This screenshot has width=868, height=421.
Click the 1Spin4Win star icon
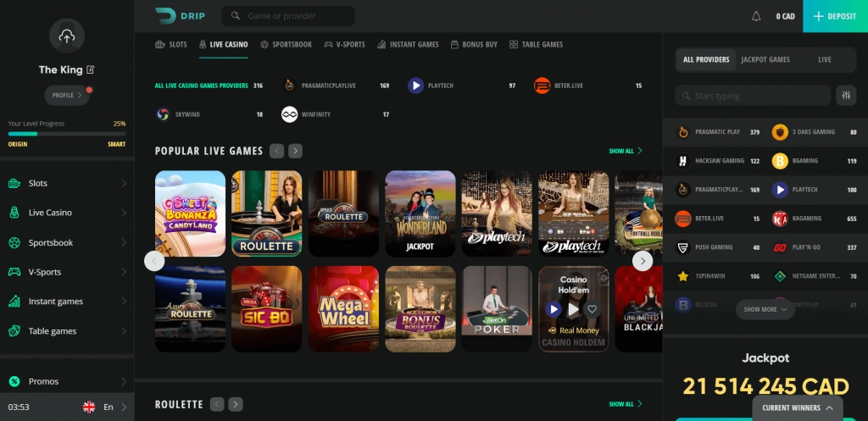(x=683, y=276)
